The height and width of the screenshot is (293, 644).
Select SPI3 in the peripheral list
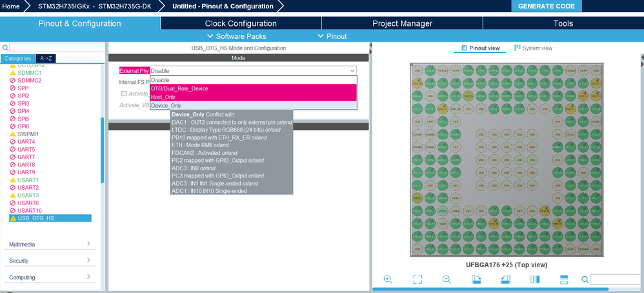(23, 103)
